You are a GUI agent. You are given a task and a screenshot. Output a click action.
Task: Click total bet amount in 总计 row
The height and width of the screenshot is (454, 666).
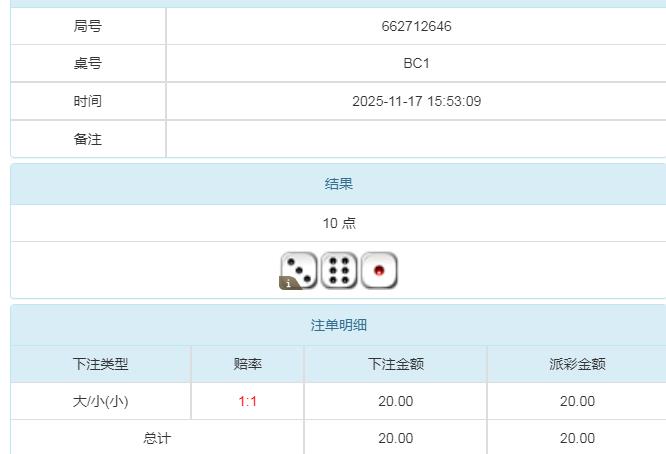(396, 438)
